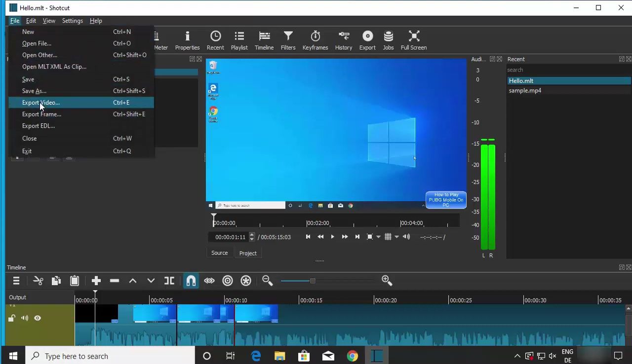
Task: Expand the player zoom dropdown arrow
Action: pyautogui.click(x=379, y=237)
